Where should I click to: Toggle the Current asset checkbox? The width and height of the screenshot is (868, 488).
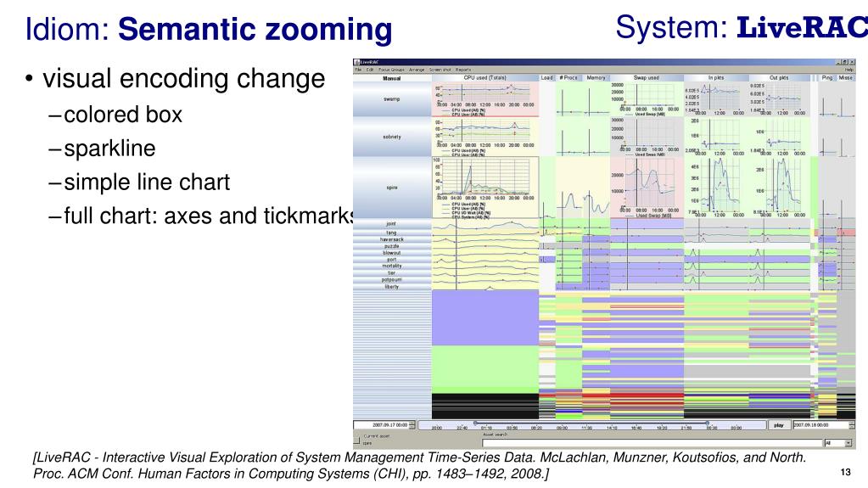[356, 440]
